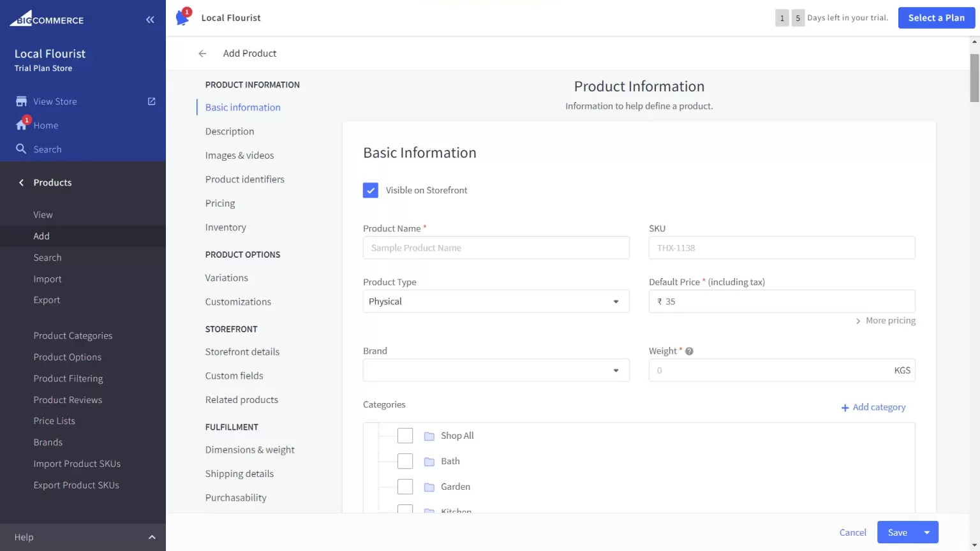Image resolution: width=980 pixels, height=551 pixels.
Task: Open Product Categories in sidebar
Action: point(73,335)
